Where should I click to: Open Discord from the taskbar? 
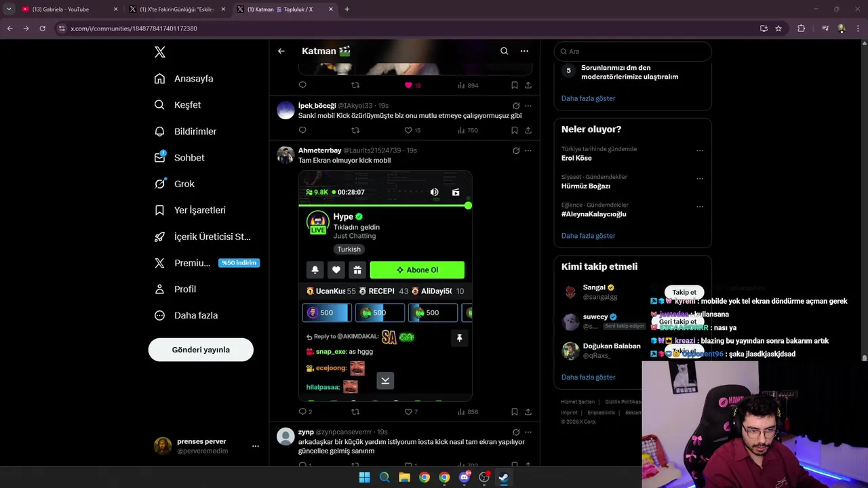pyautogui.click(x=465, y=477)
